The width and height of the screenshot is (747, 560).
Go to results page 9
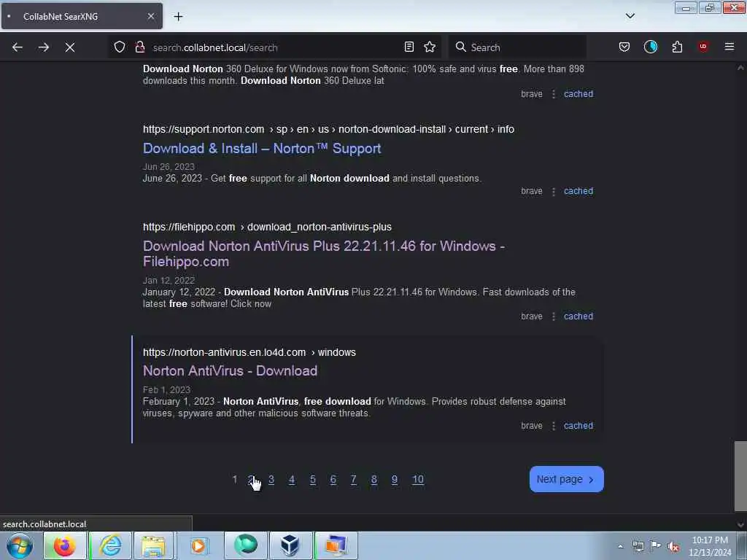point(395,480)
